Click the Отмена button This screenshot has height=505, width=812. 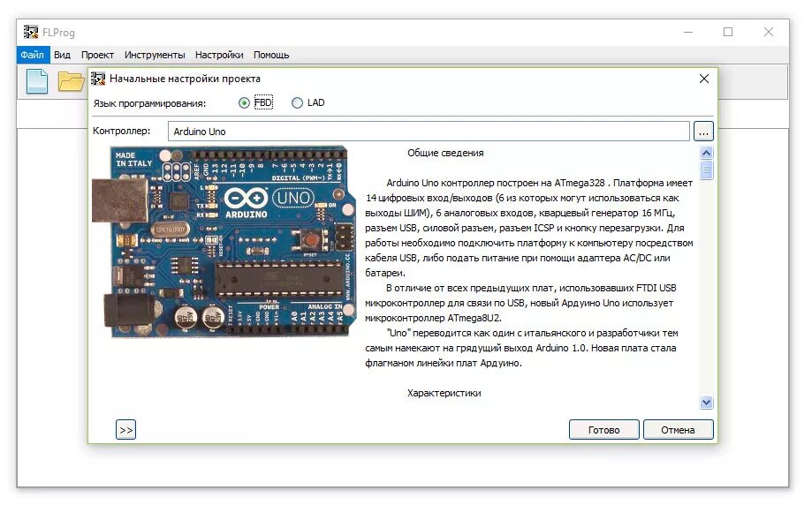point(678,429)
